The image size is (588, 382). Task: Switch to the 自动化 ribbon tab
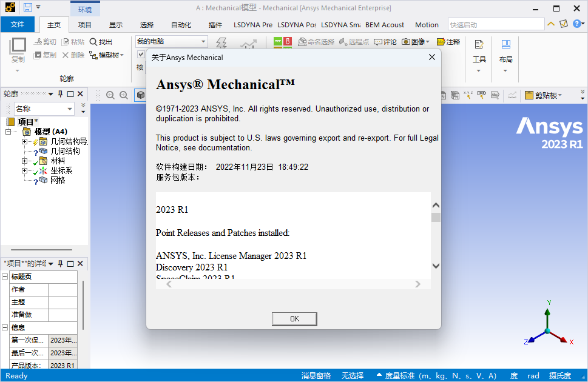(x=181, y=25)
